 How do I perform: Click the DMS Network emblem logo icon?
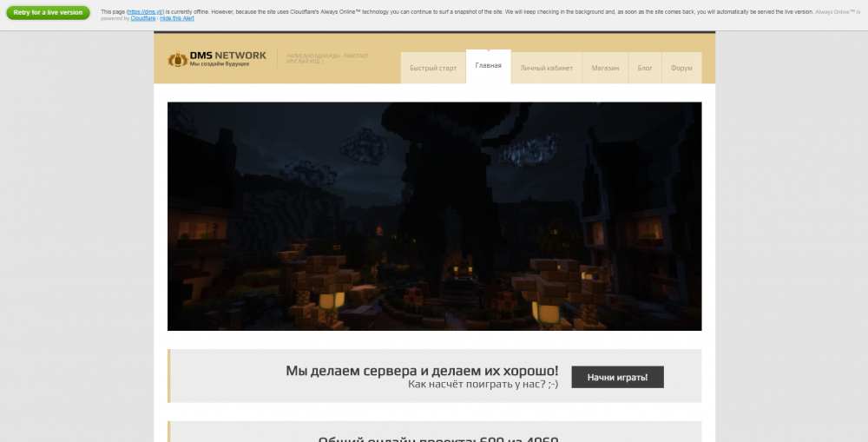177,59
